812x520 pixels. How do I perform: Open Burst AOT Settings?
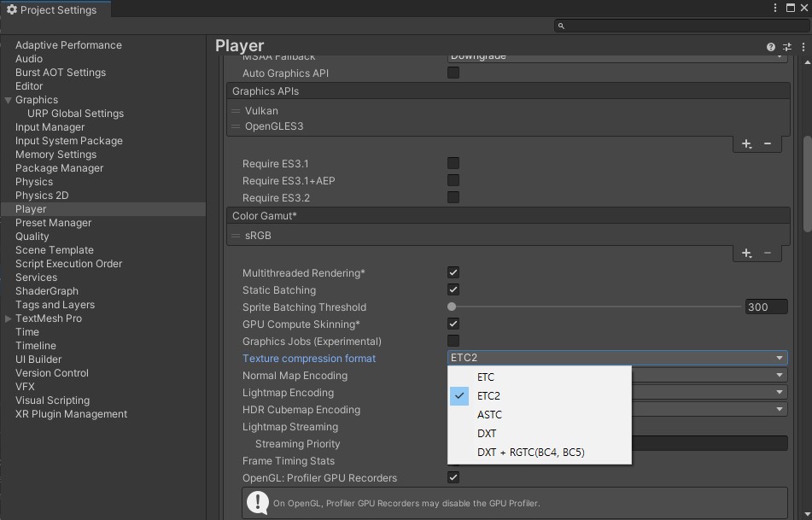point(61,73)
